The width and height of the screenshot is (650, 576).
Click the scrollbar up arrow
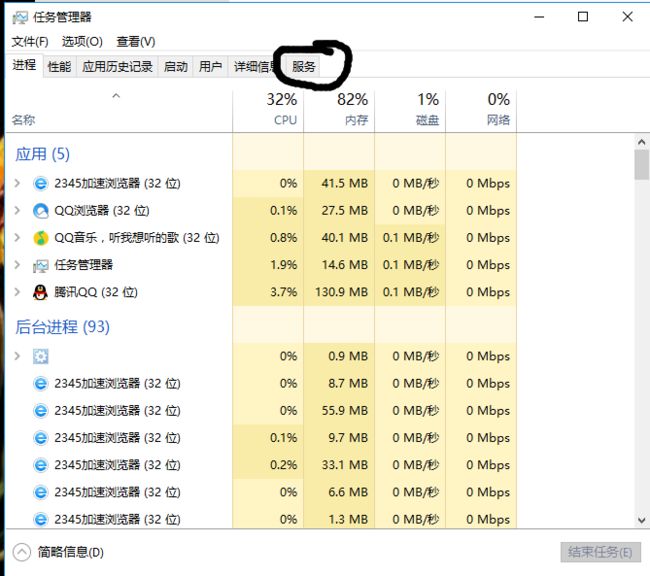[641, 142]
